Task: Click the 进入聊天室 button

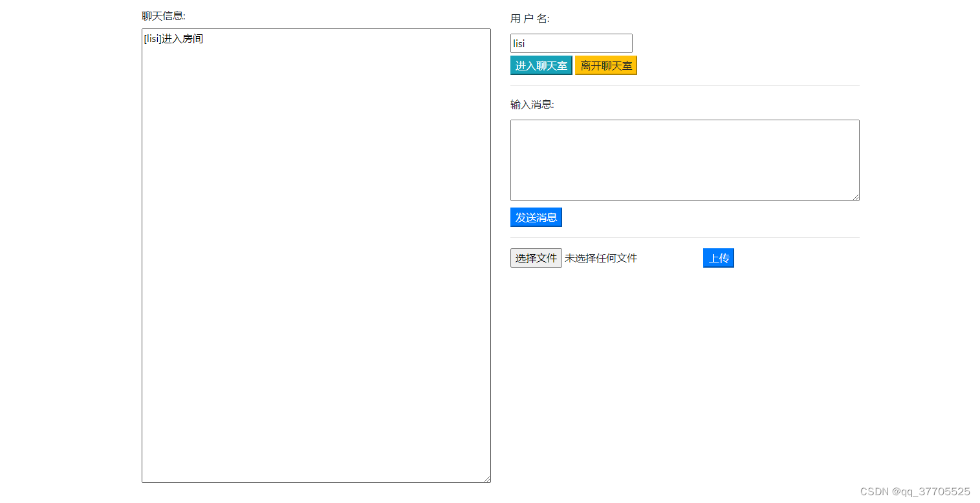Action: point(541,65)
